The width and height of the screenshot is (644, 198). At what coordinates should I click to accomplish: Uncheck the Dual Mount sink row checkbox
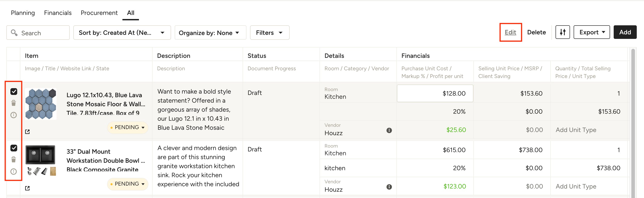pos(14,148)
